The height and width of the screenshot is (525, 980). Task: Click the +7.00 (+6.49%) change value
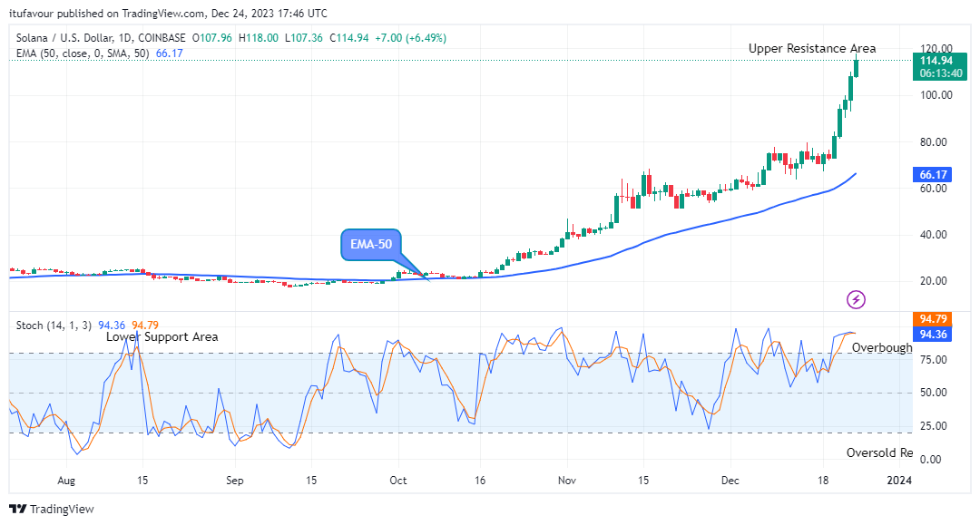pyautogui.click(x=411, y=38)
